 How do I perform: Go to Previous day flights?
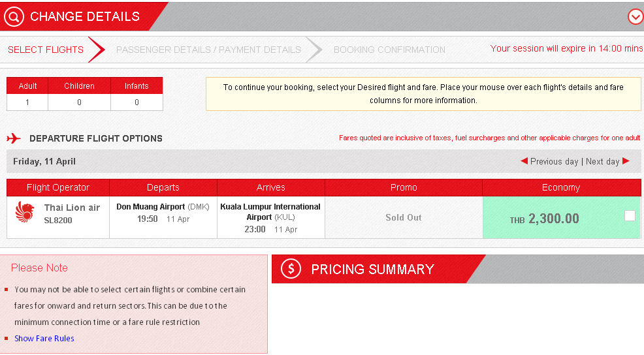(x=554, y=161)
